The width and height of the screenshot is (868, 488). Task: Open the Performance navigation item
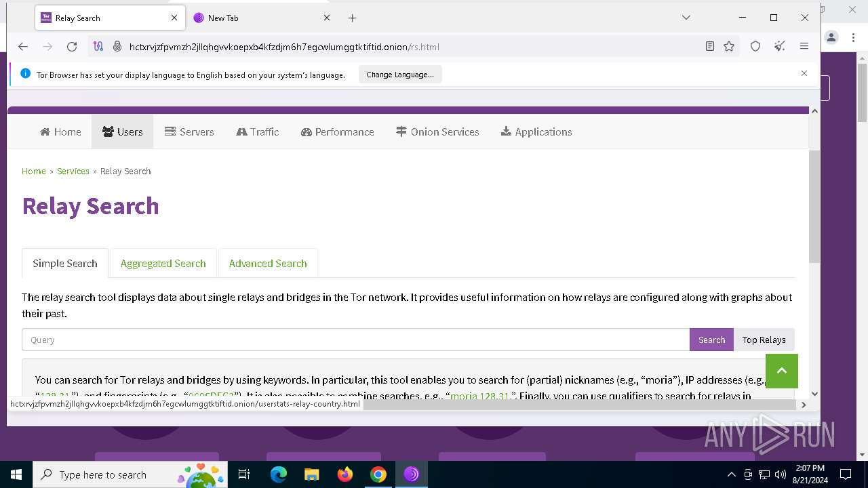pos(338,131)
